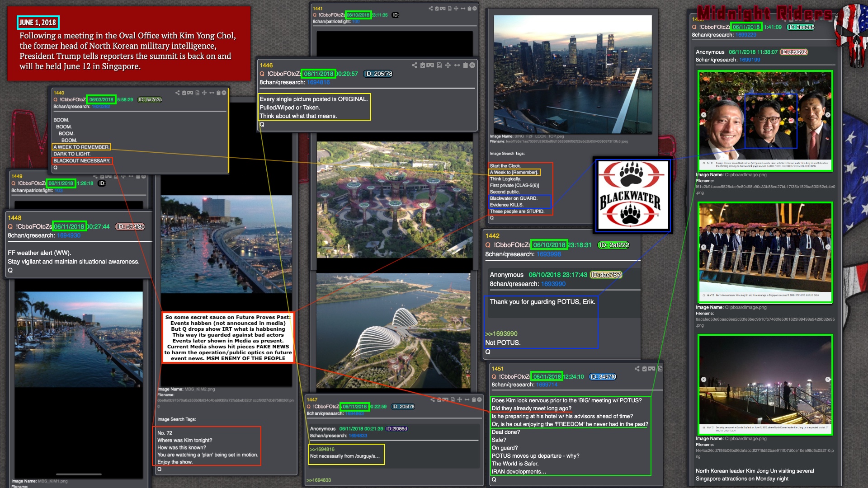The height and width of the screenshot is (488, 868).
Task: Click the VR goggles icon on post 1446
Action: pyautogui.click(x=430, y=66)
